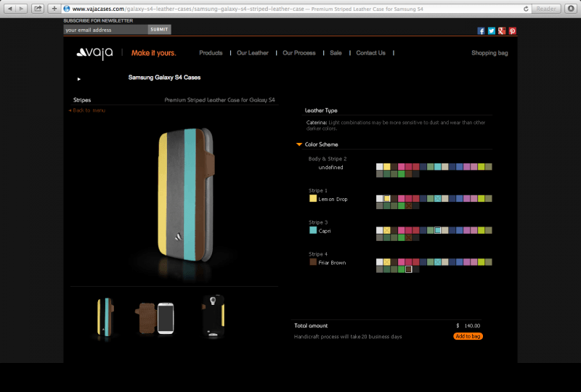Select the front-view striped case thumbnail
Screen dimensions: 581x392
[x=105, y=317]
